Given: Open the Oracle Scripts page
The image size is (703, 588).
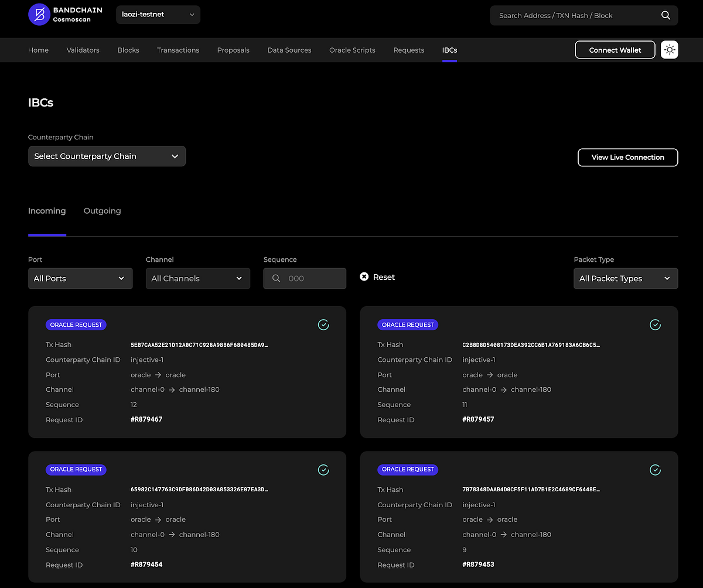Looking at the screenshot, I should 352,50.
